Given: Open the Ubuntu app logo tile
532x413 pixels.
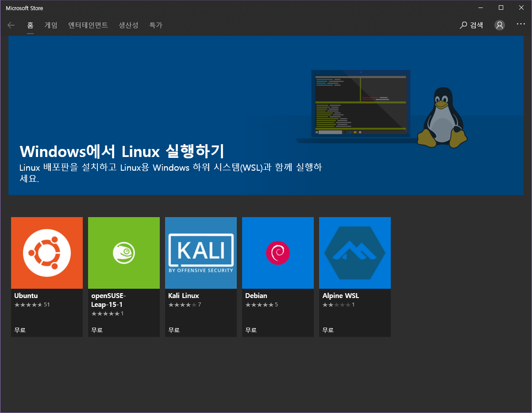Looking at the screenshot, I should 47,253.
